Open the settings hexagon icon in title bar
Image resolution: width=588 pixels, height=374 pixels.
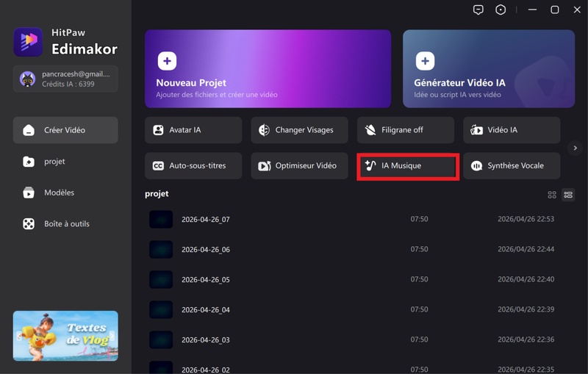point(501,10)
